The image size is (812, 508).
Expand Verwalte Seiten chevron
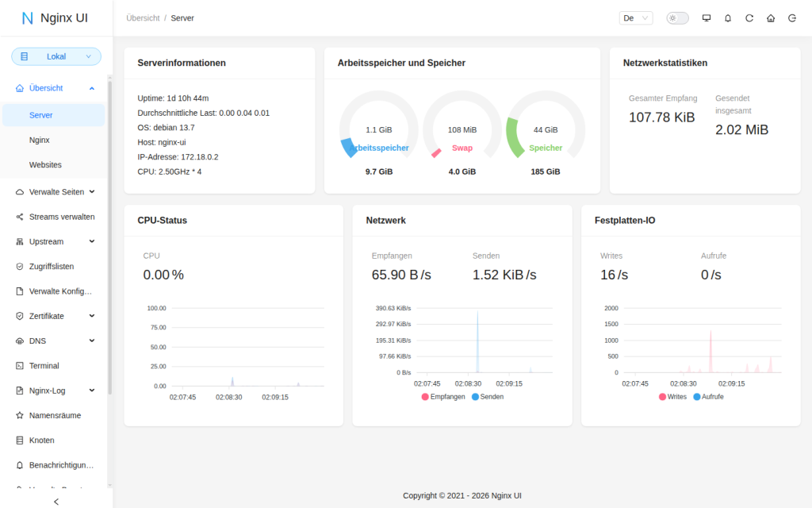click(x=92, y=192)
